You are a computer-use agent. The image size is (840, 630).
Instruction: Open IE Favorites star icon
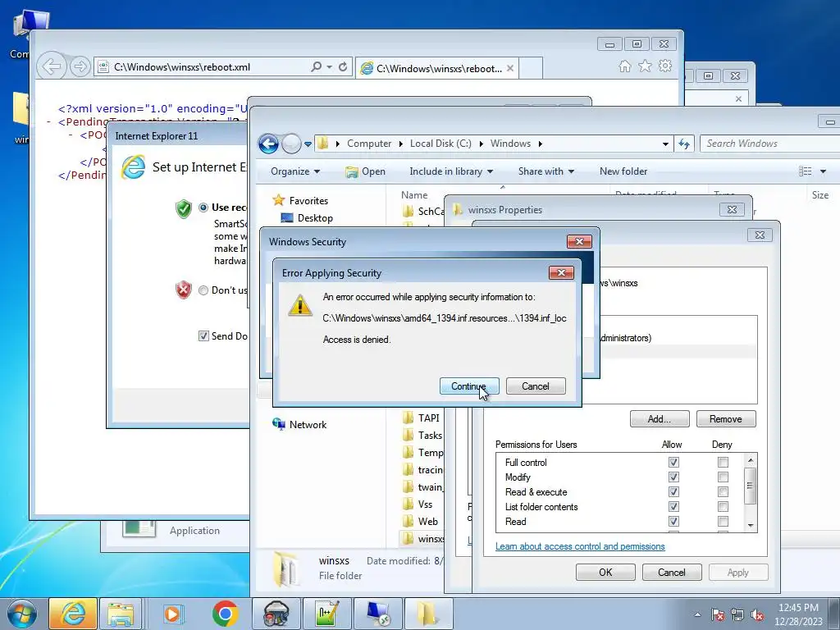pos(645,66)
